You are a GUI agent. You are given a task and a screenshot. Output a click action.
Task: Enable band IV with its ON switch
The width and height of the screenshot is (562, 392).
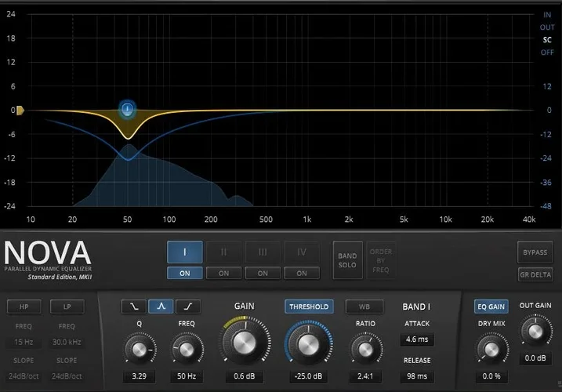click(302, 274)
